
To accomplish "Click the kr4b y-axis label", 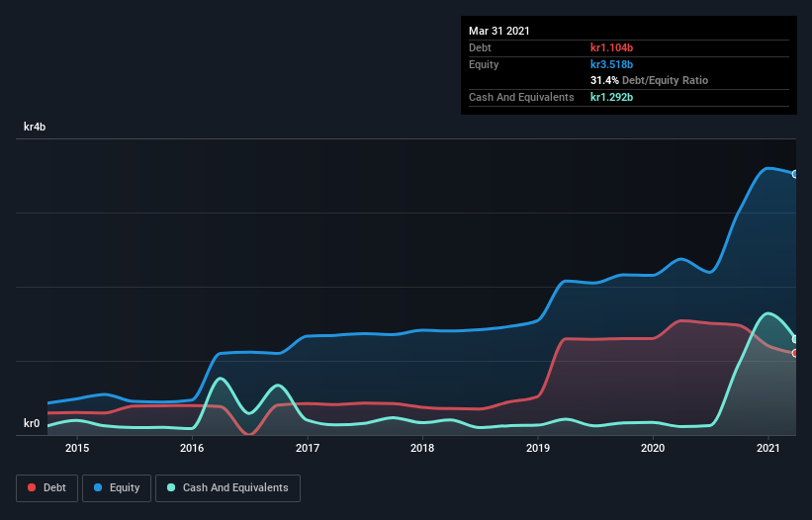I will tap(35, 127).
